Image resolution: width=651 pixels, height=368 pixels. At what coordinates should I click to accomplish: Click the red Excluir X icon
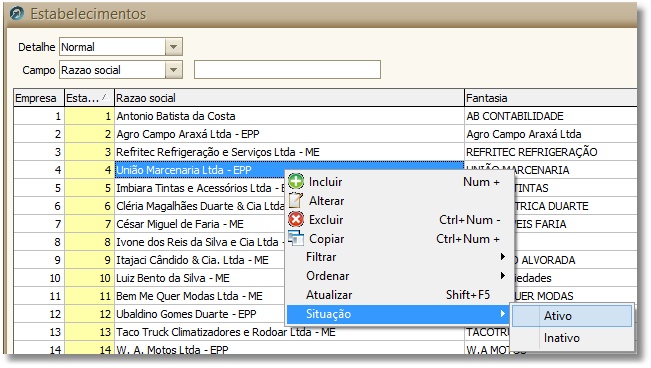pyautogui.click(x=296, y=219)
